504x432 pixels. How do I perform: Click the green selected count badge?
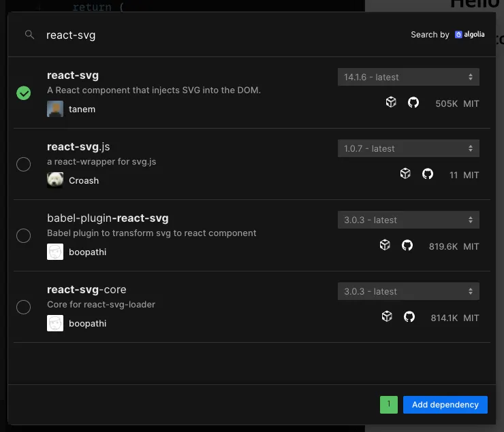(x=389, y=404)
